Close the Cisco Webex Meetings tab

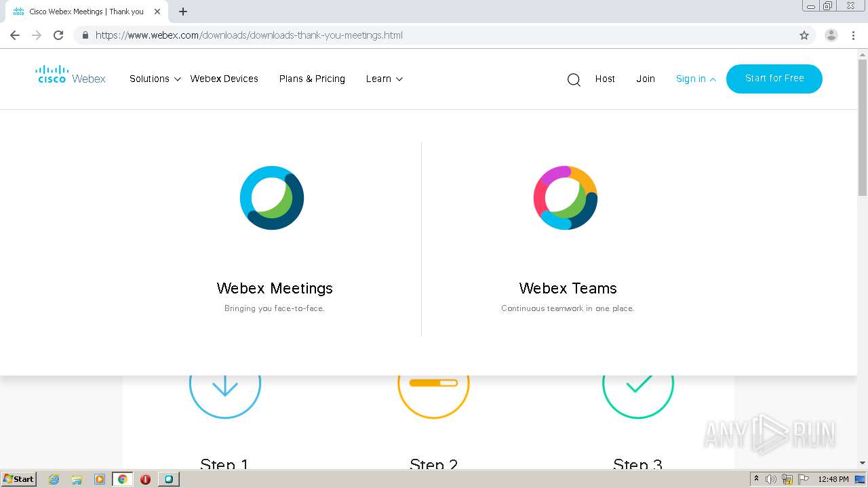click(x=157, y=12)
